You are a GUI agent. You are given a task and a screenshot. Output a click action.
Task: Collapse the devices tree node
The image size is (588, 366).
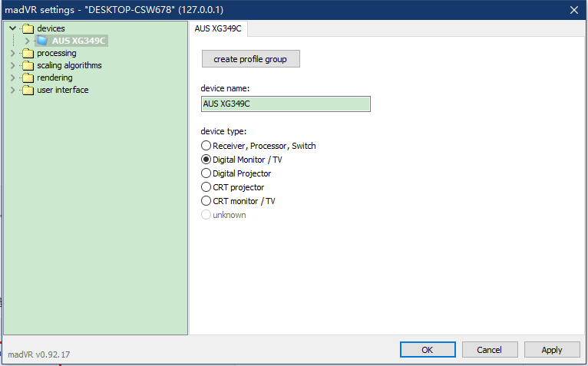point(13,28)
